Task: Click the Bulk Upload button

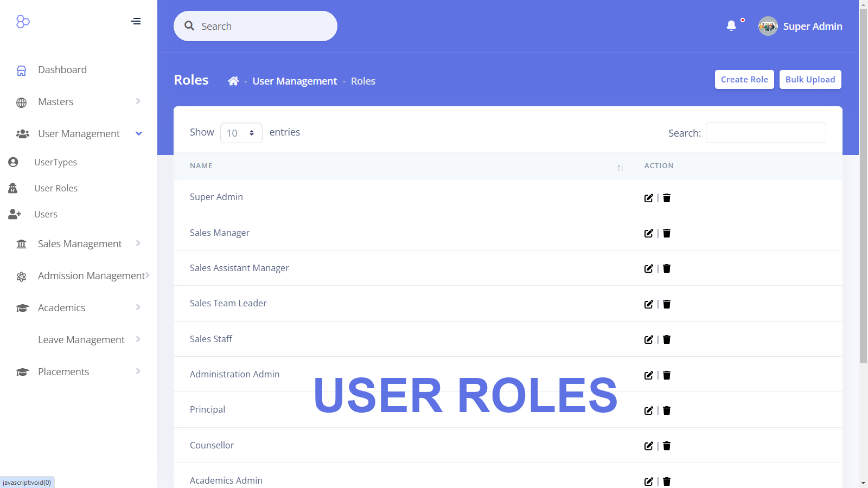Action: pyautogui.click(x=810, y=80)
